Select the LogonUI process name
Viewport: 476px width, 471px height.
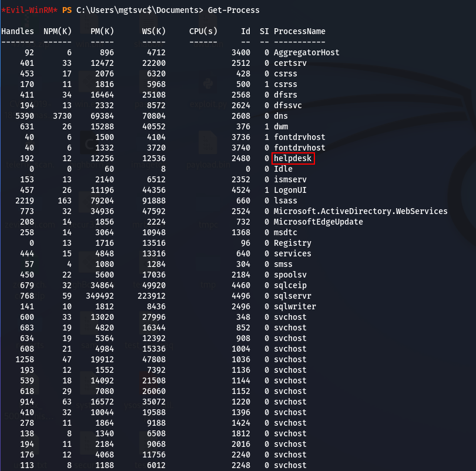pos(290,190)
